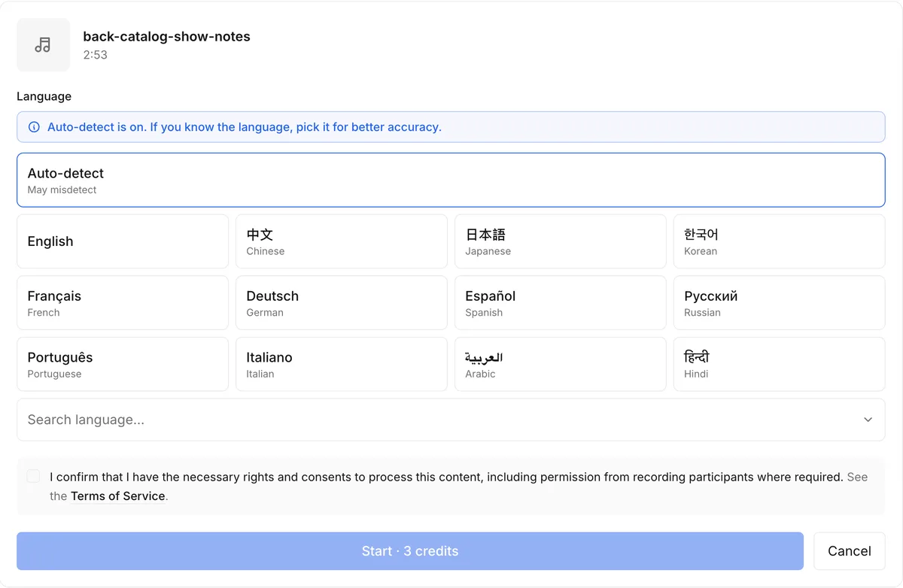The image size is (903, 588).
Task: Select the Korean language card
Action: 779,241
